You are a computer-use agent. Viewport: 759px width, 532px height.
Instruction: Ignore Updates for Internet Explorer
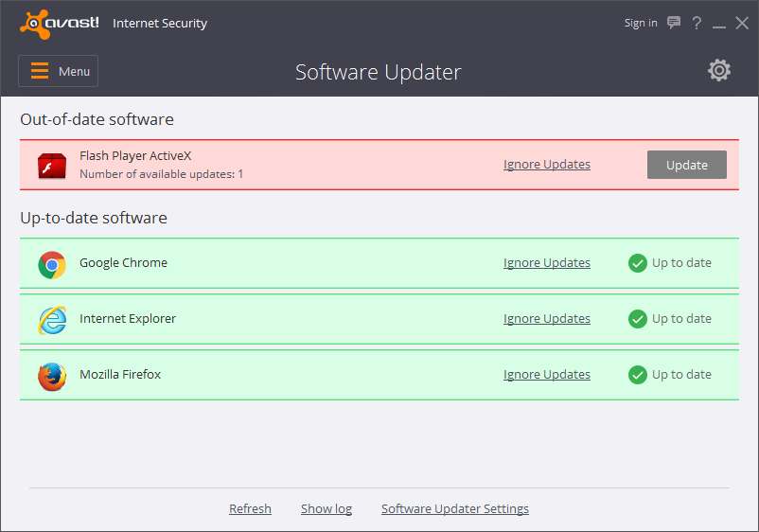(546, 318)
